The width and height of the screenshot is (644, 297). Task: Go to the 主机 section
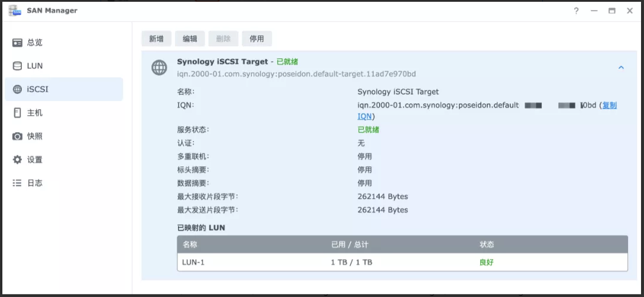click(64, 113)
